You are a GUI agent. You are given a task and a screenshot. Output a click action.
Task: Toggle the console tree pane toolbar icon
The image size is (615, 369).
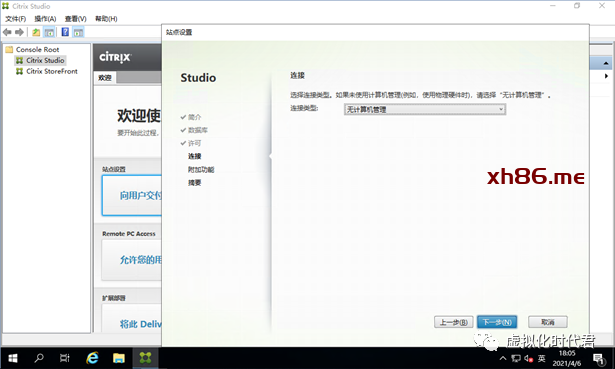[49, 32]
